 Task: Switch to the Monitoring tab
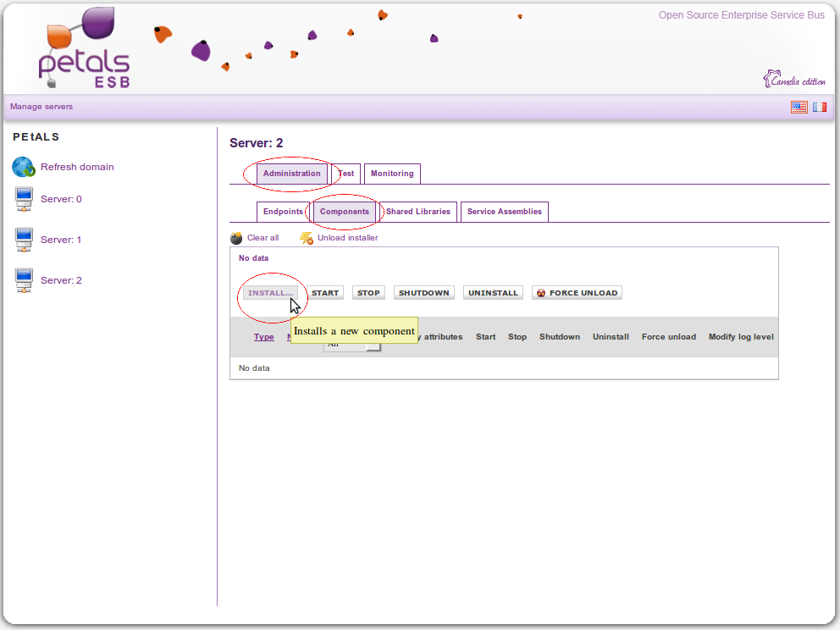tap(392, 174)
